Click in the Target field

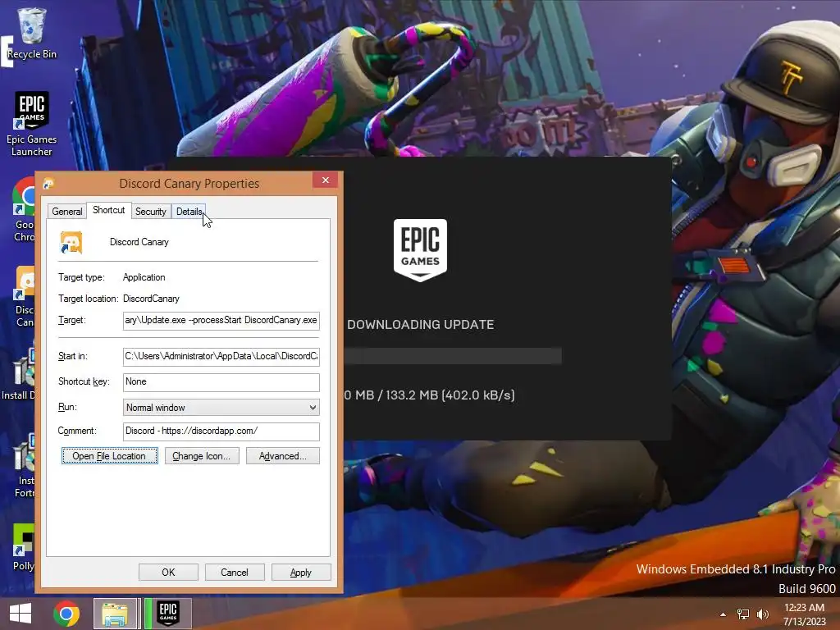click(x=221, y=321)
